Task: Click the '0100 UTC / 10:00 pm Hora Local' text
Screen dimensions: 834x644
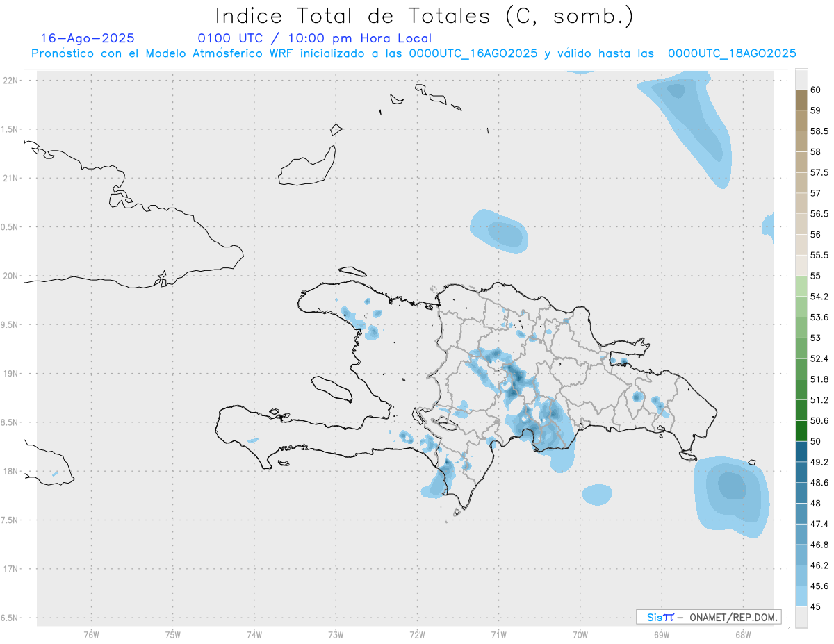Action: click(315, 38)
